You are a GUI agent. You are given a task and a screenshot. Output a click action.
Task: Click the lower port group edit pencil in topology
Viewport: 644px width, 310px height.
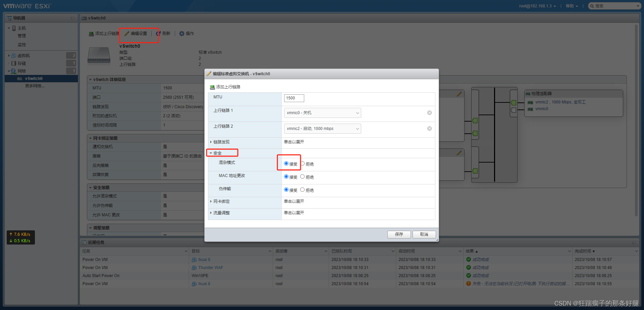click(459, 153)
